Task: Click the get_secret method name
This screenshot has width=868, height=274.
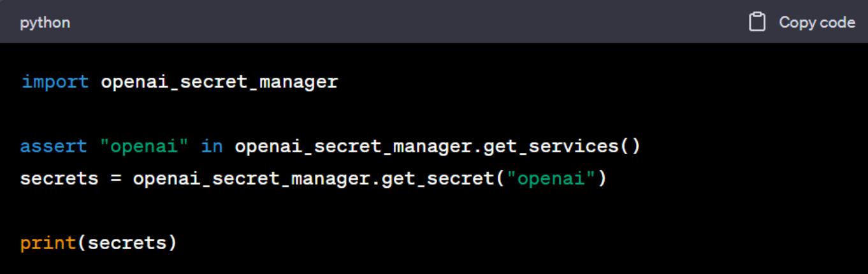Action: pyautogui.click(x=437, y=179)
